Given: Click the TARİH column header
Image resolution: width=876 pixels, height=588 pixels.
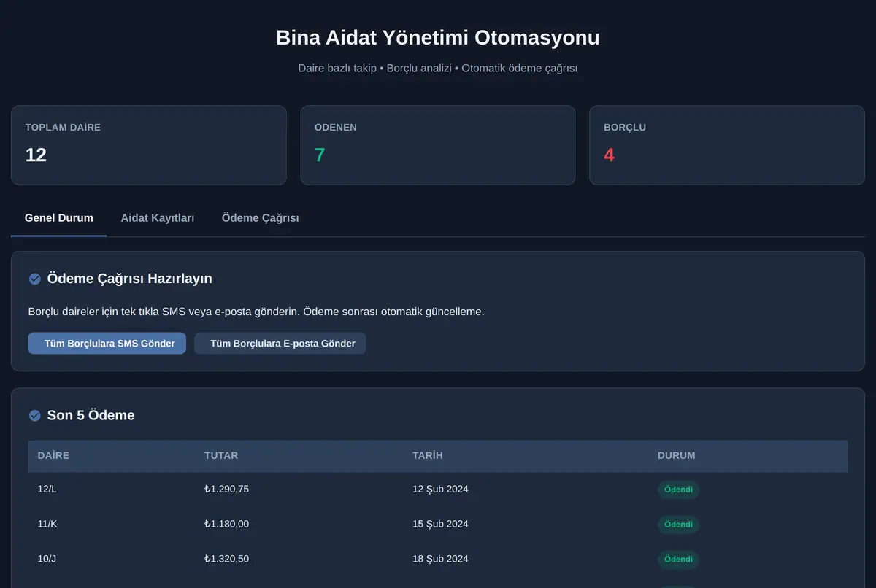Looking at the screenshot, I should (x=428, y=455).
